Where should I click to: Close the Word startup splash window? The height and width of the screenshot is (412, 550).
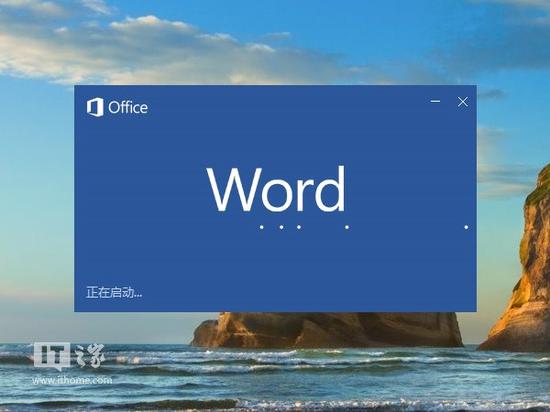coord(463,102)
